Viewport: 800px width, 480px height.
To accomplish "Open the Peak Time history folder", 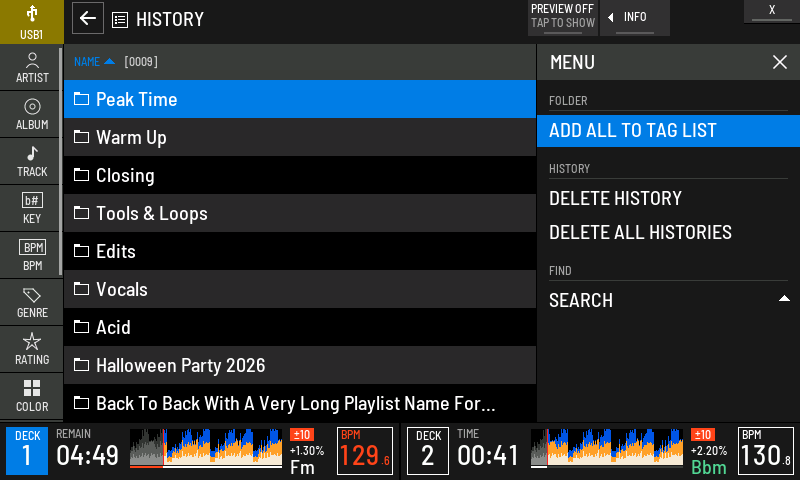I will pyautogui.click(x=300, y=99).
